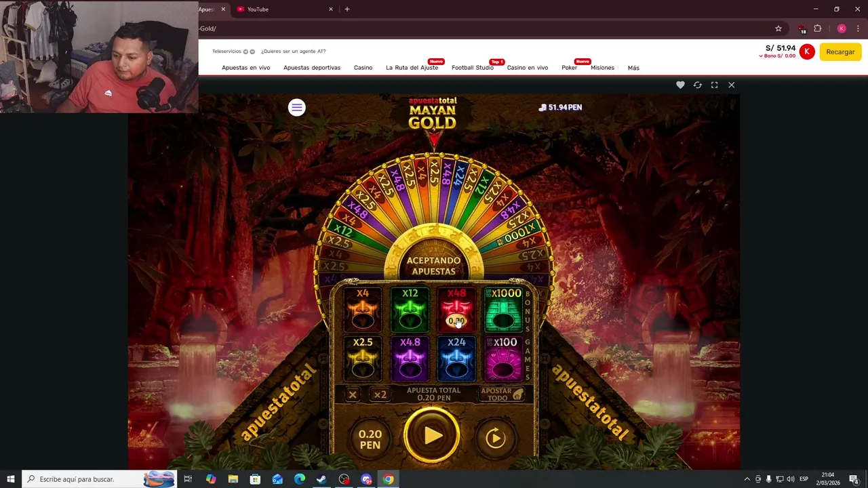Open Steam from taskbar

tap(322, 479)
